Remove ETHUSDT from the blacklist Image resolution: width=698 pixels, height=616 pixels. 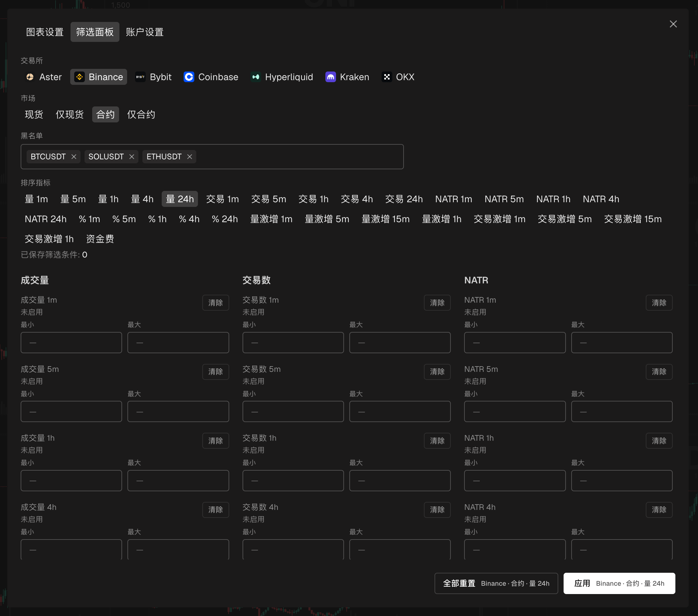tap(190, 157)
